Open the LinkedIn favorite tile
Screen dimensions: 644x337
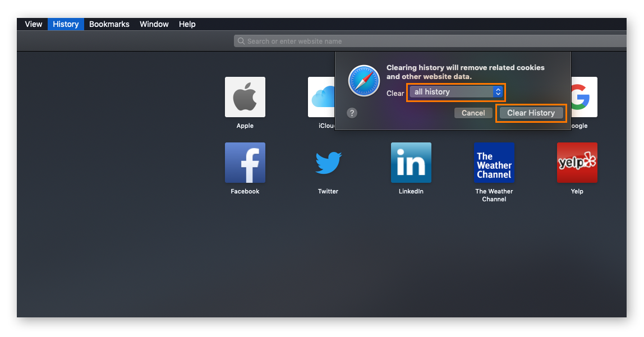(x=411, y=163)
